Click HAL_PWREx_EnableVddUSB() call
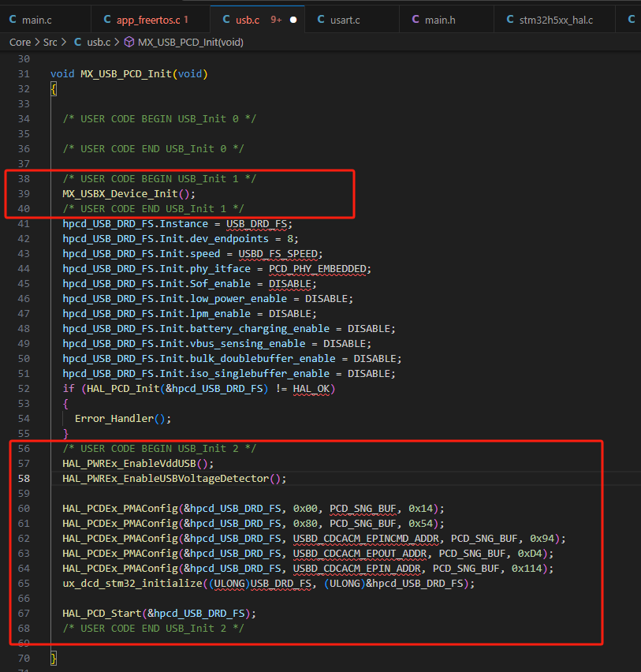The width and height of the screenshot is (641, 672). pos(137,464)
